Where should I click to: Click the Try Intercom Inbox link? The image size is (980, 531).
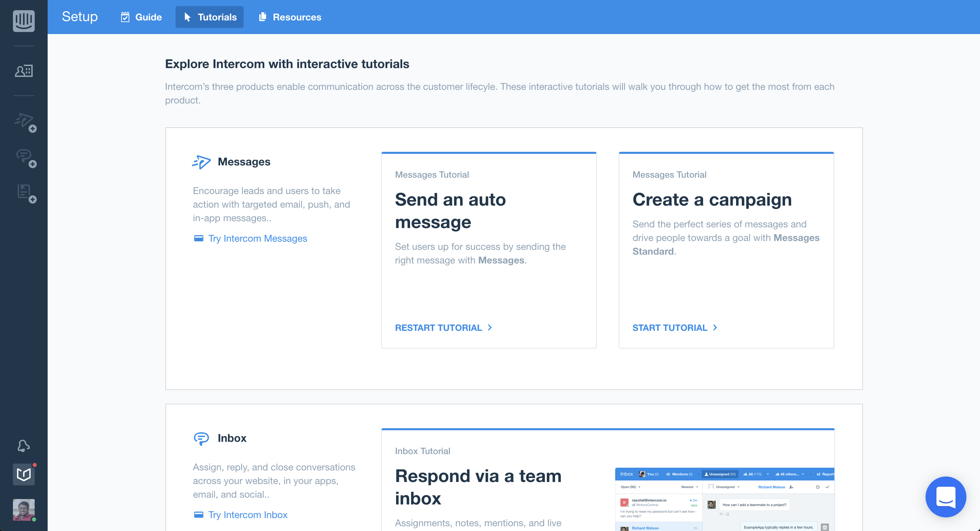pos(248,515)
